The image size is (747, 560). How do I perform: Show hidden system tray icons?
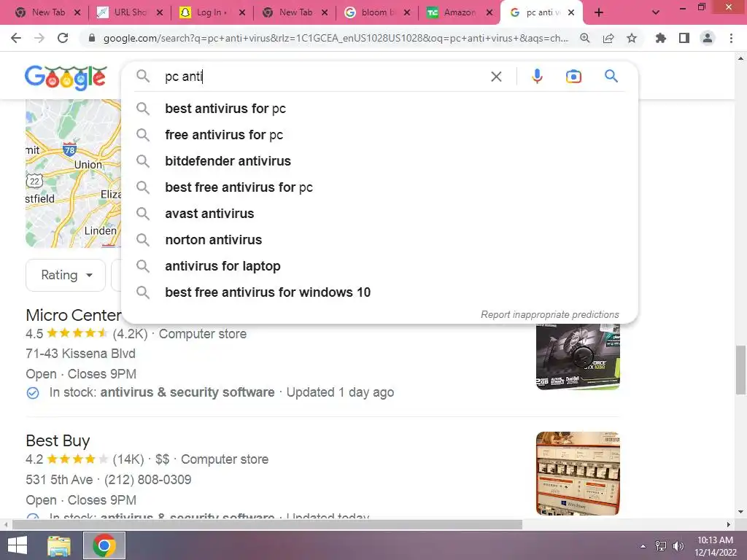[643, 546]
